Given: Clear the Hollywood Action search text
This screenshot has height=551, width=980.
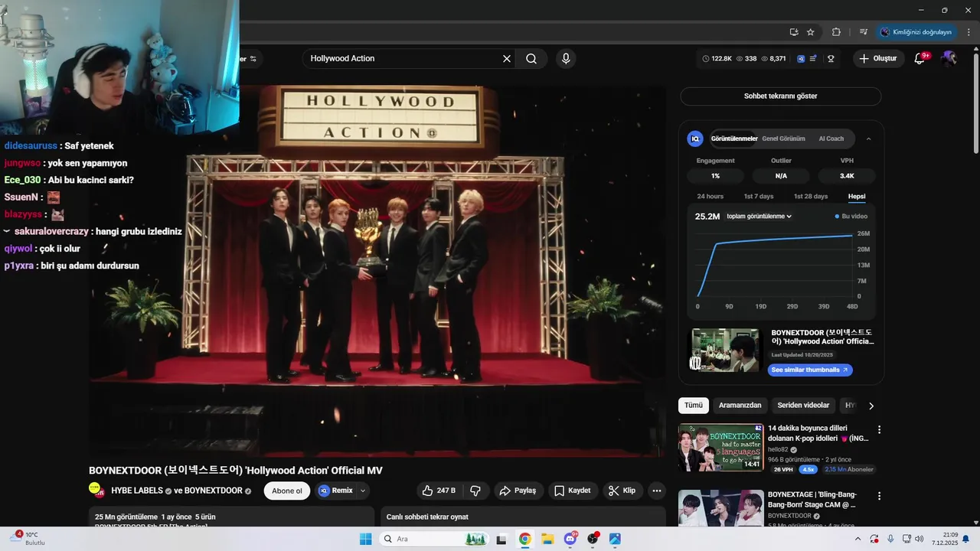Looking at the screenshot, I should [506, 59].
